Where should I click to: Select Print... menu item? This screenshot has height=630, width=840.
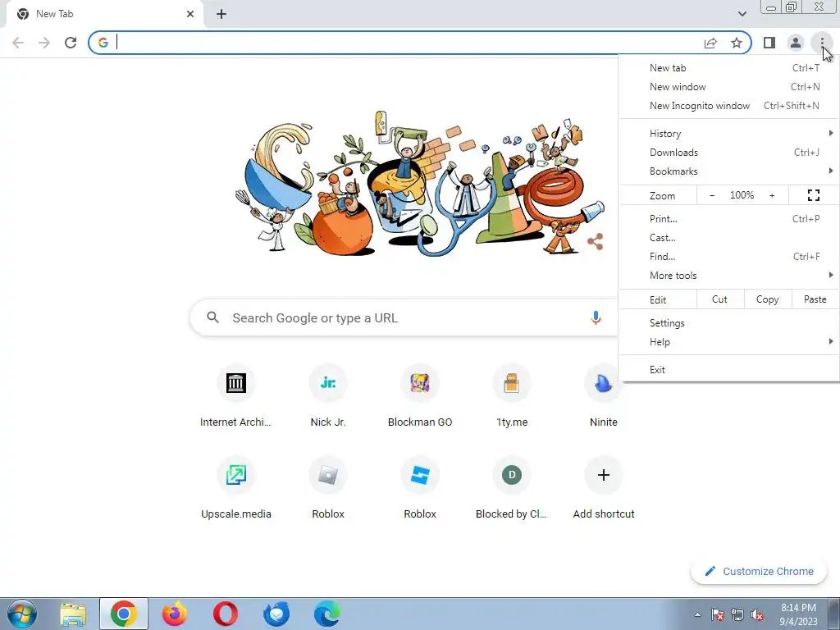click(729, 218)
